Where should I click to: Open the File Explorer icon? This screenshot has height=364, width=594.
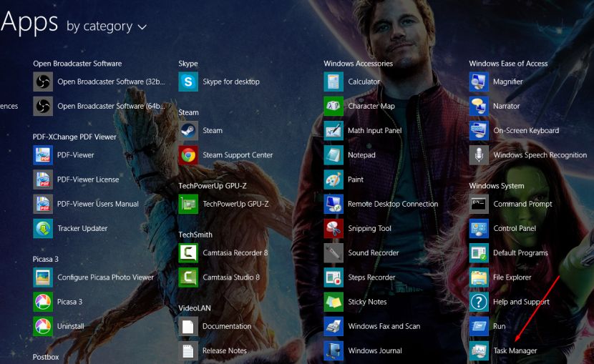(x=479, y=277)
